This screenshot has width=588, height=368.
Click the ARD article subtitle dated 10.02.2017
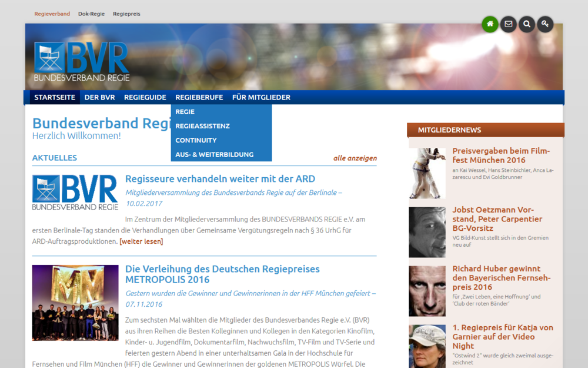pyautogui.click(x=233, y=198)
